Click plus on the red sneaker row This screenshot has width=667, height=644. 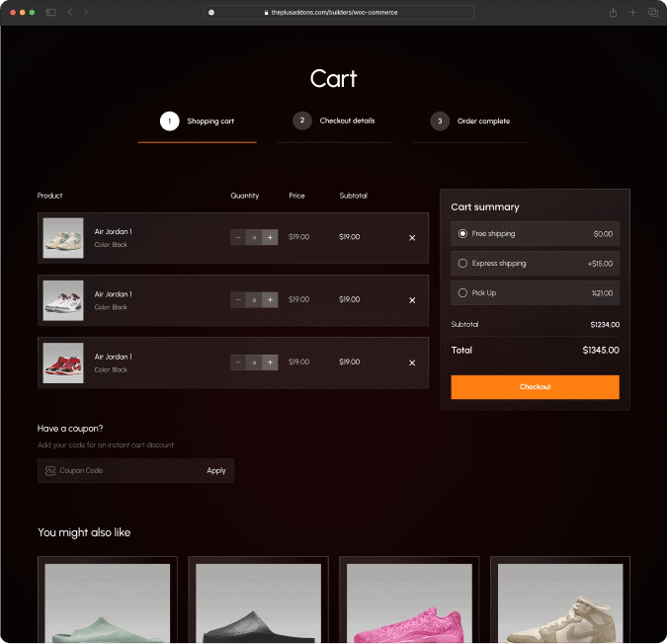[270, 362]
